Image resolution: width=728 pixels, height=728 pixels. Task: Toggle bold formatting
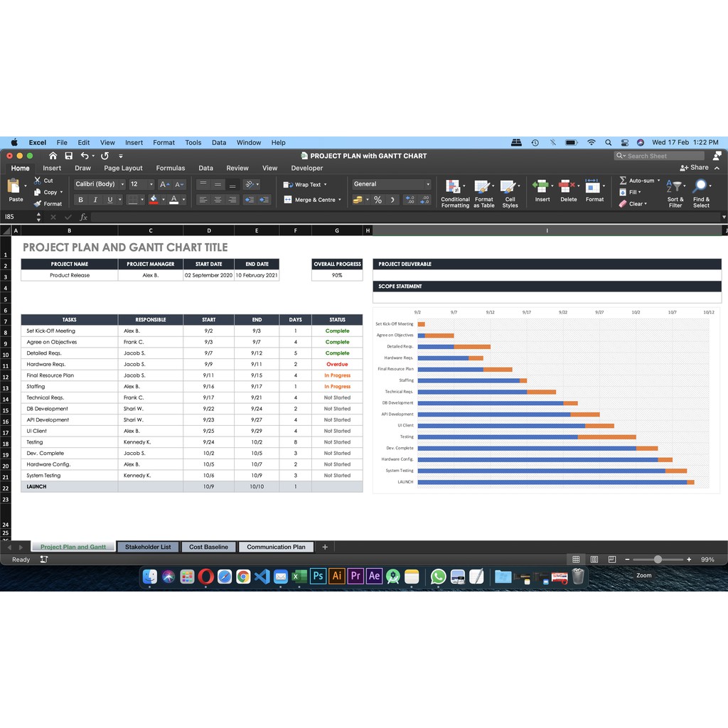80,199
